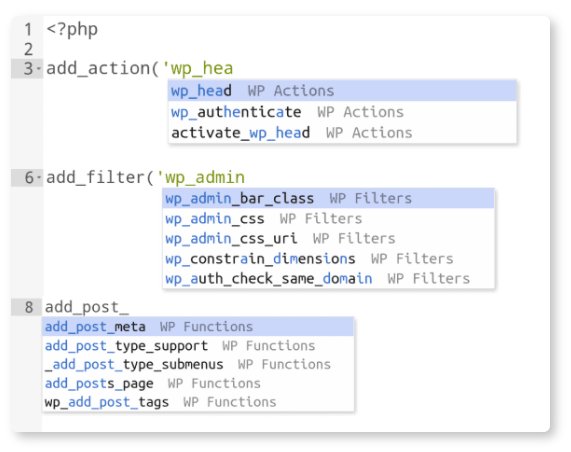Pick _add_post_type_submenus function suggestion
Viewport: 571px width, 452px height.
tap(198, 365)
